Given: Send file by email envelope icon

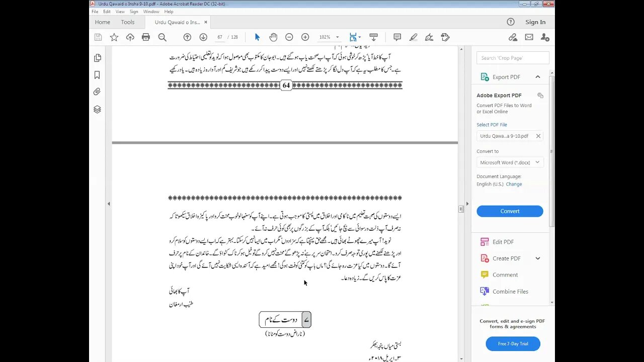Looking at the screenshot, I should click(529, 37).
